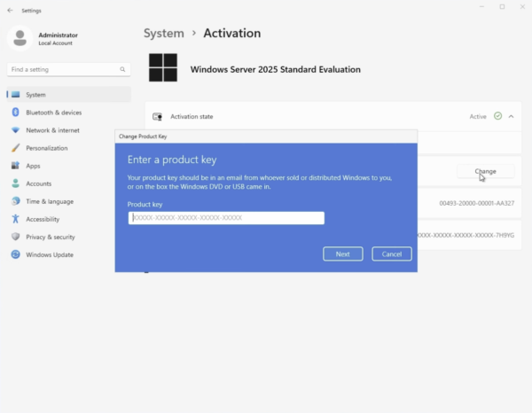Focus the Product key input field
The width and height of the screenshot is (532, 413).
coord(226,218)
